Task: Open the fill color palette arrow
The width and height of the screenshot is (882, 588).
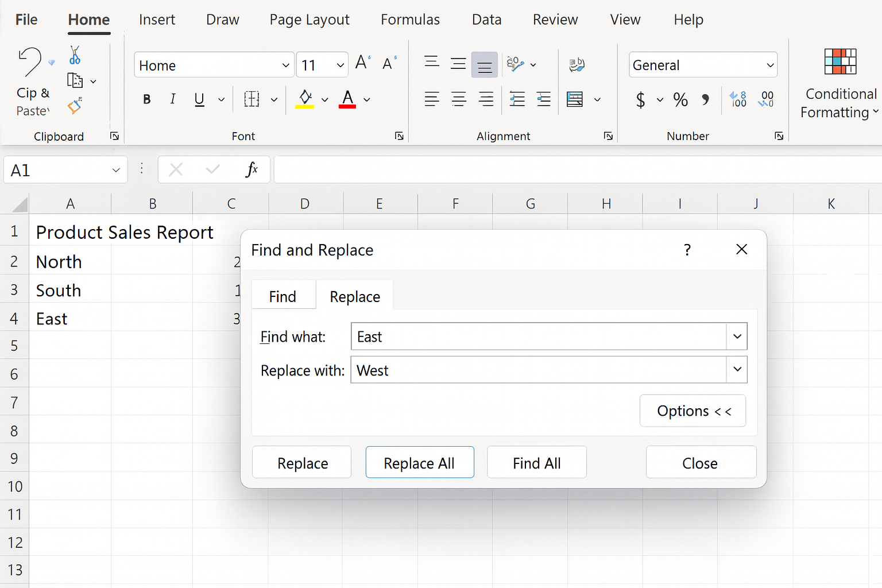Action: click(x=325, y=100)
